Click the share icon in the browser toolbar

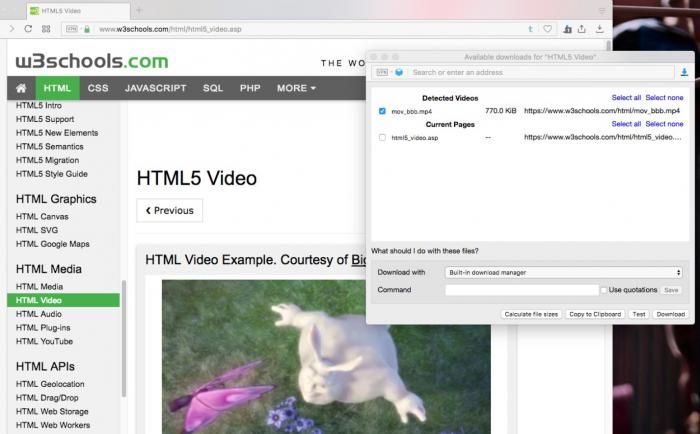(x=581, y=29)
